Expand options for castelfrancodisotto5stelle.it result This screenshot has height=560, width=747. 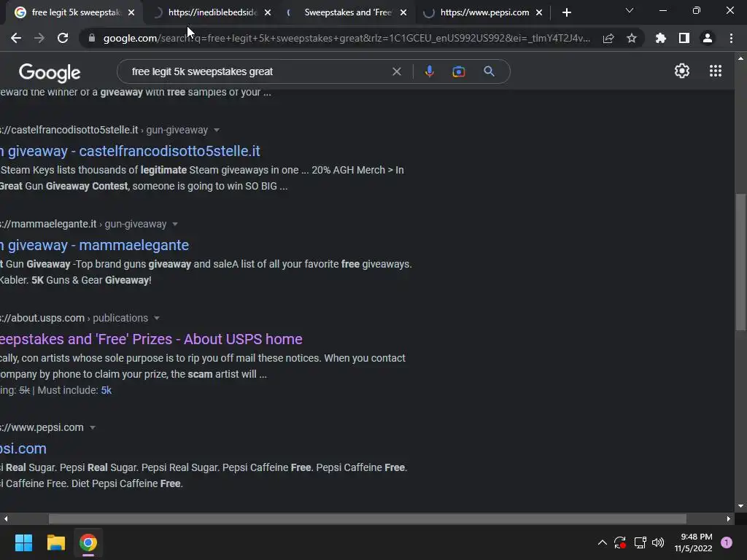point(217,130)
